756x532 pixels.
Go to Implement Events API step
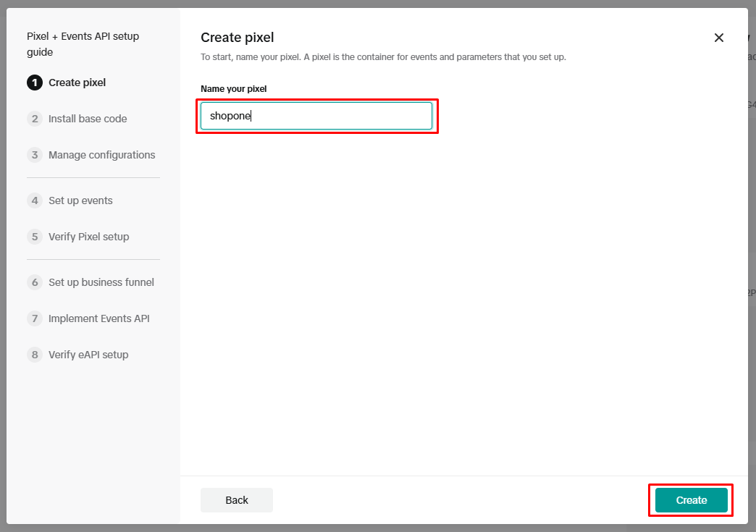[98, 318]
